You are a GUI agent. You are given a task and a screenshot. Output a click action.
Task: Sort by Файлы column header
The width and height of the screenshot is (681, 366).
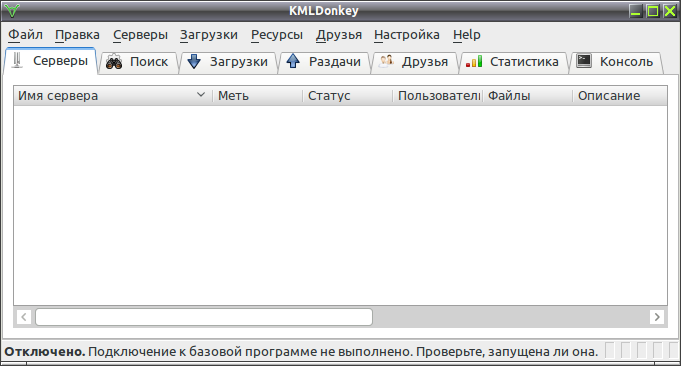[527, 96]
